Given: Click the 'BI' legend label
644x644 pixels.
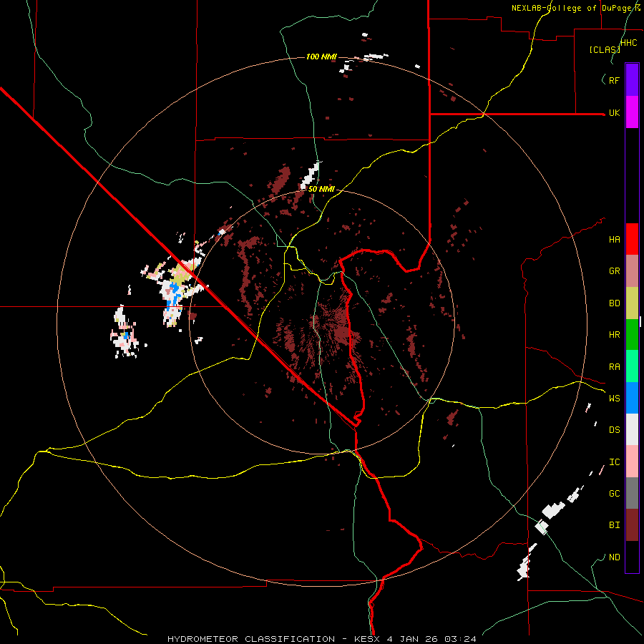Looking at the screenshot, I should (x=614, y=525).
